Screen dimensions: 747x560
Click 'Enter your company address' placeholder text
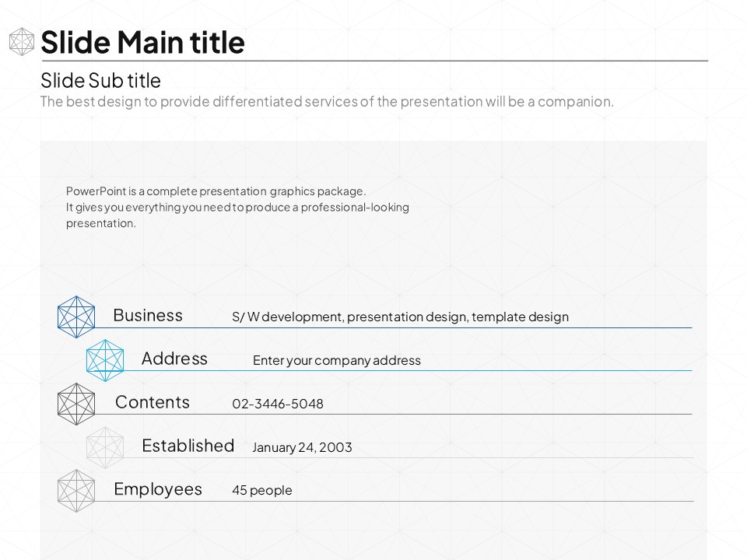pyautogui.click(x=336, y=360)
